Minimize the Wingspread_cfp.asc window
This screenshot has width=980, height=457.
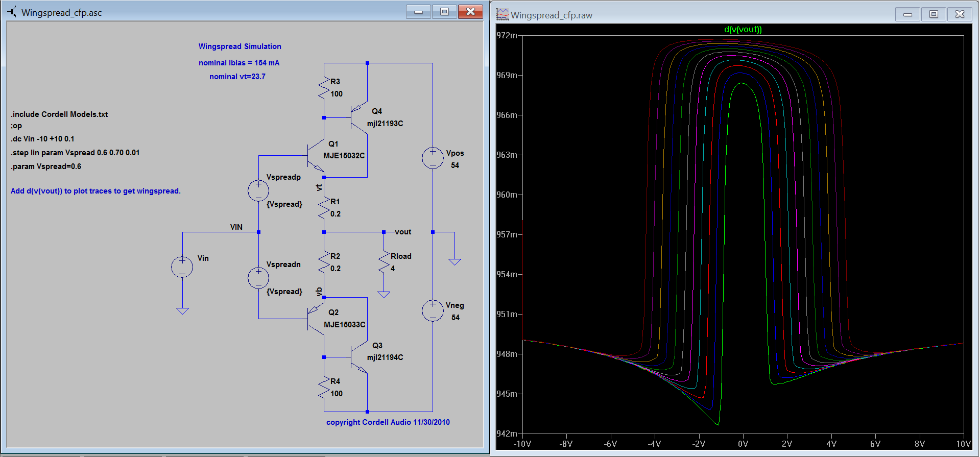[x=418, y=12]
